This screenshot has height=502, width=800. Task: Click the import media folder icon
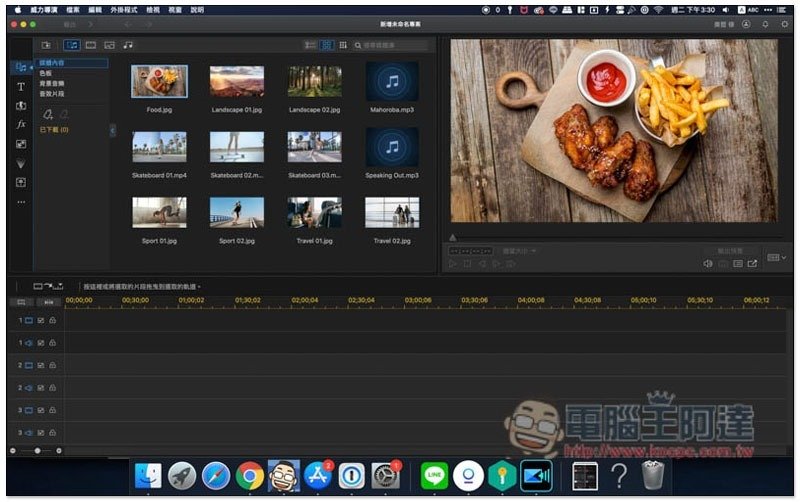46,45
